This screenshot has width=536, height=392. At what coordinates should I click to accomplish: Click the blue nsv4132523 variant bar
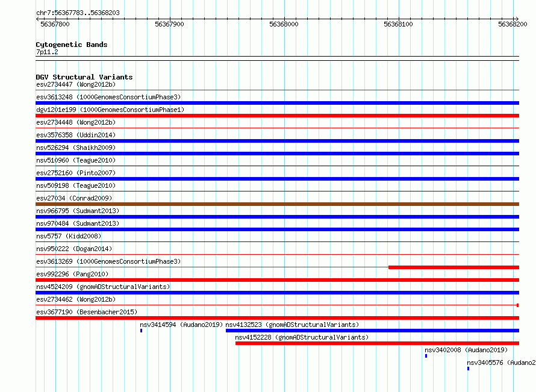click(373, 331)
